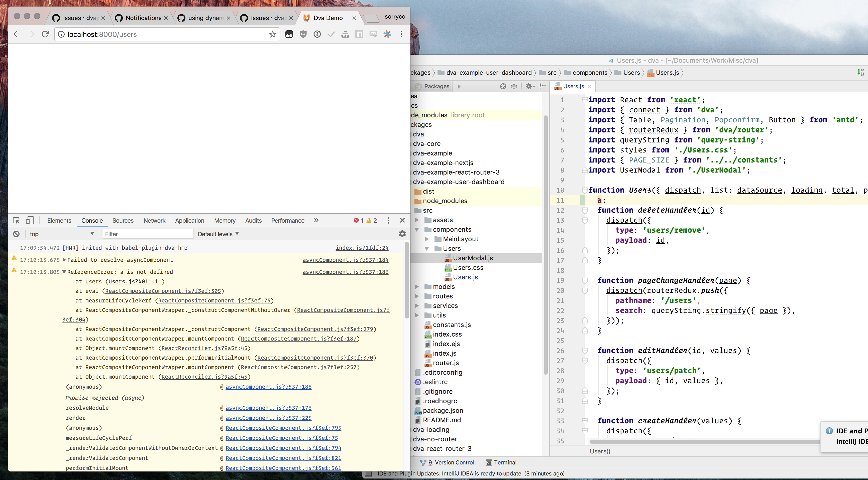
Task: Open the project panel gear settings
Action: (530, 86)
